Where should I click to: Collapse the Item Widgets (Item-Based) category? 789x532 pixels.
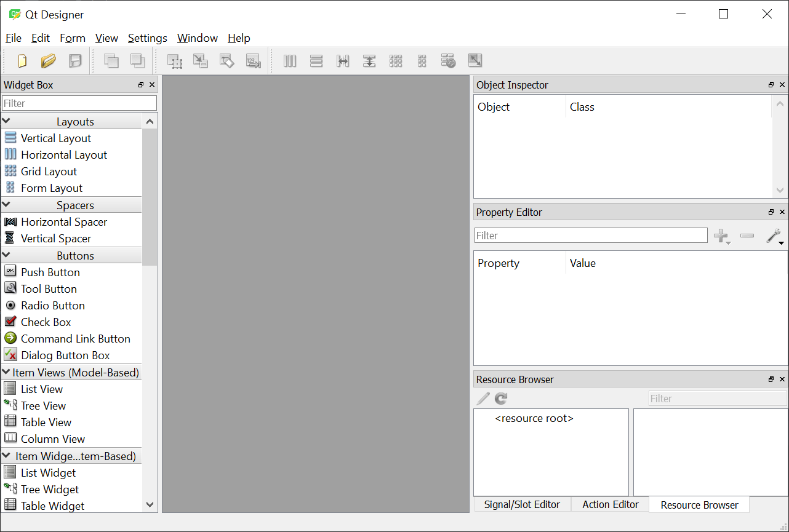[x=7, y=456]
